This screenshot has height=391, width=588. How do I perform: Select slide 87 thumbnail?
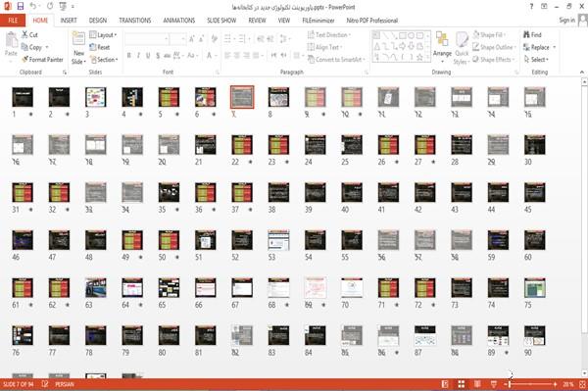click(x=425, y=335)
